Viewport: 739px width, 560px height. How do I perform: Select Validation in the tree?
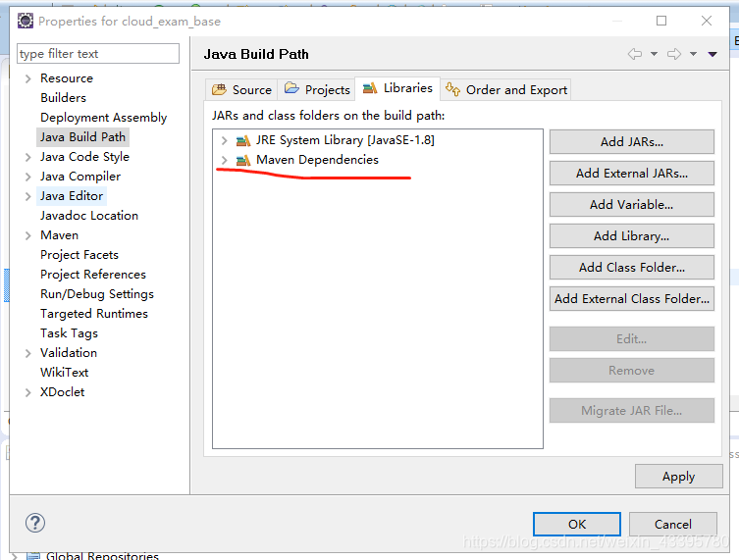coord(69,353)
